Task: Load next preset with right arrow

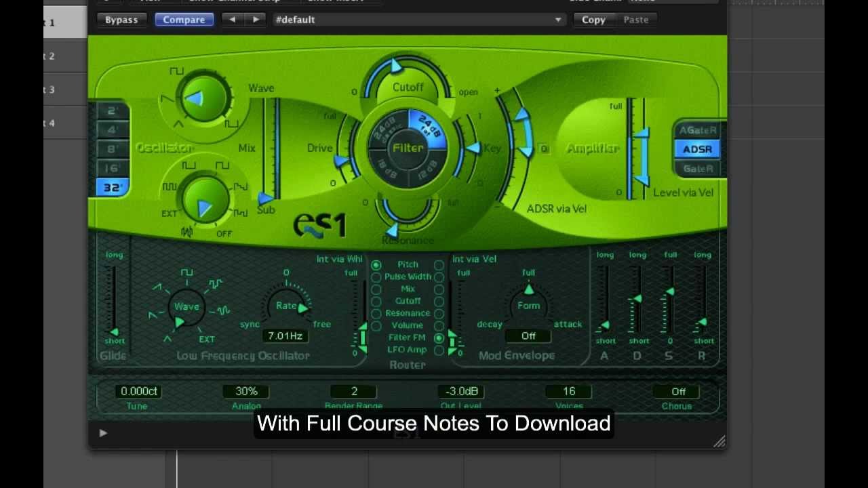Action: [x=255, y=20]
